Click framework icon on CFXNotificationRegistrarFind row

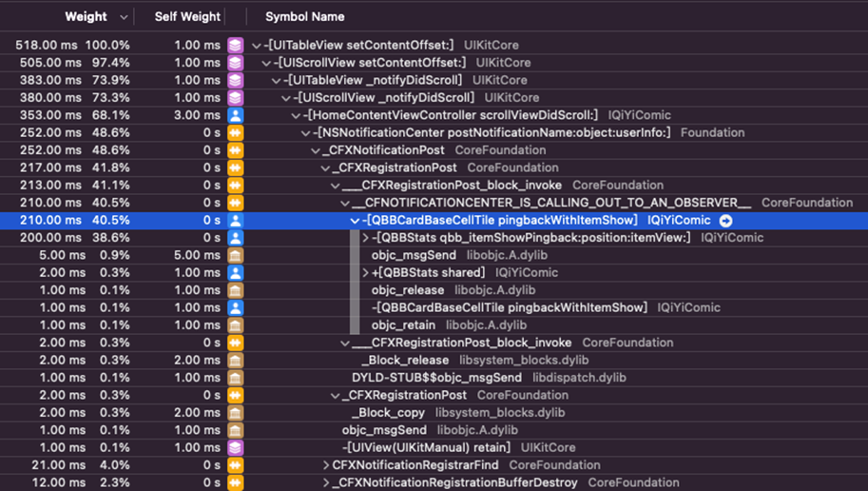coord(235,465)
